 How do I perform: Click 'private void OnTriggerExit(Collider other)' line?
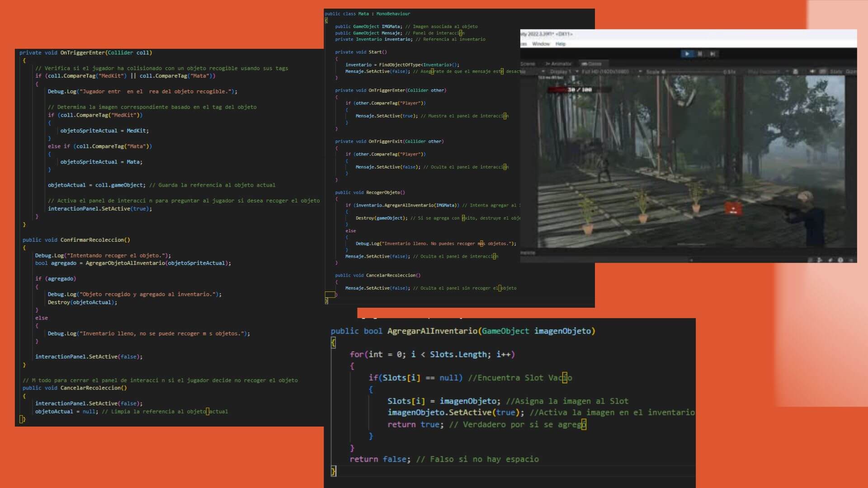tap(389, 141)
